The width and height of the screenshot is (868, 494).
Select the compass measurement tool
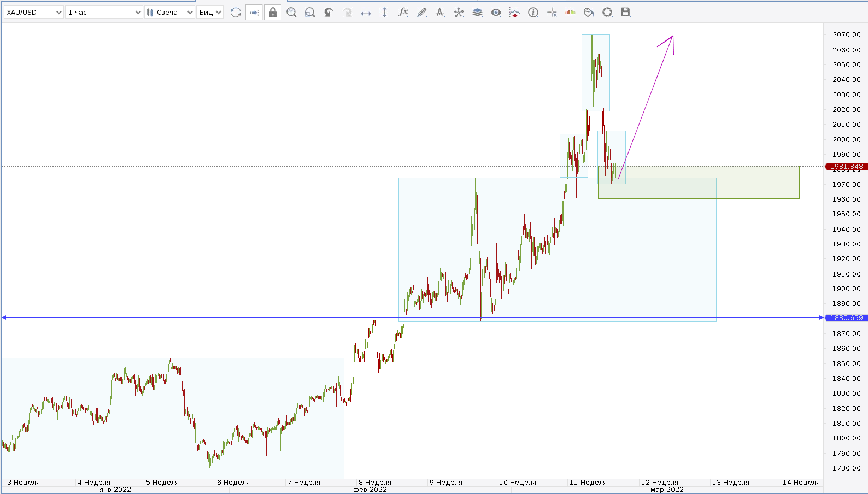(440, 12)
